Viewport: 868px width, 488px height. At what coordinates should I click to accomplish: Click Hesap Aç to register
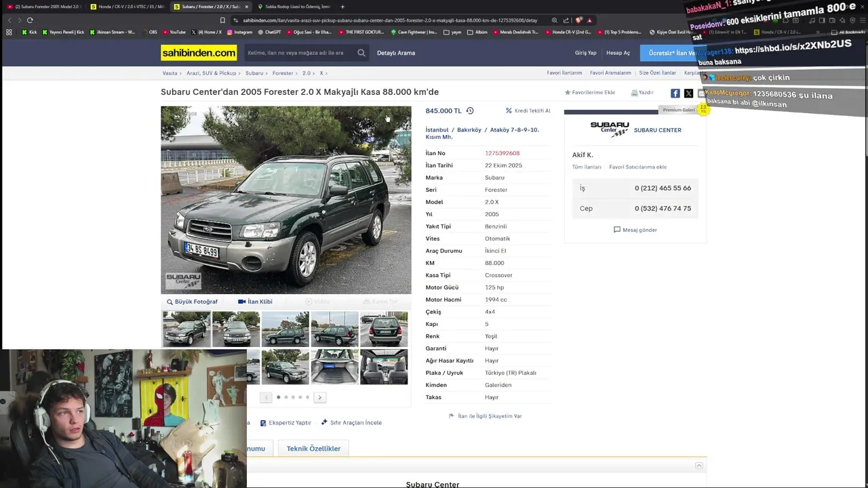click(618, 53)
